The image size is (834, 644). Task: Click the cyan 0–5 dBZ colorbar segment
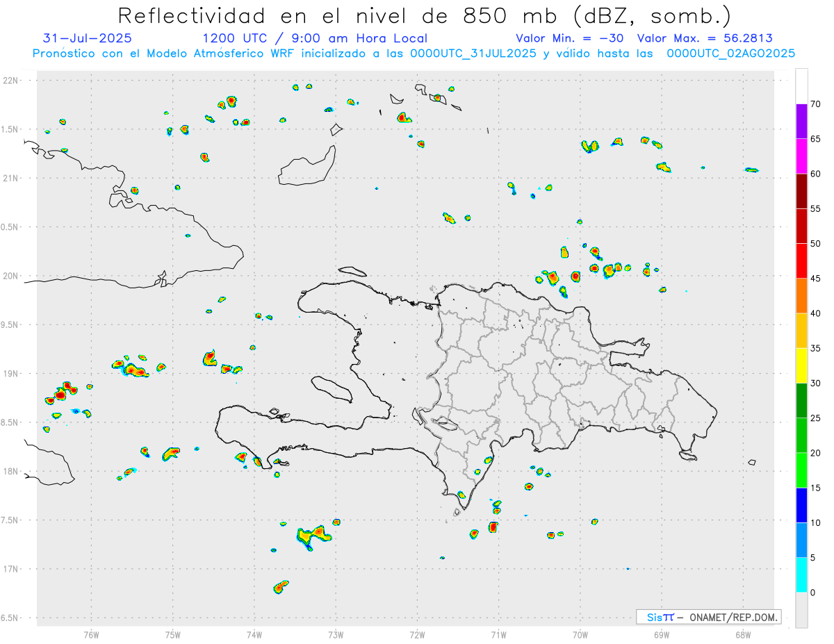801,575
